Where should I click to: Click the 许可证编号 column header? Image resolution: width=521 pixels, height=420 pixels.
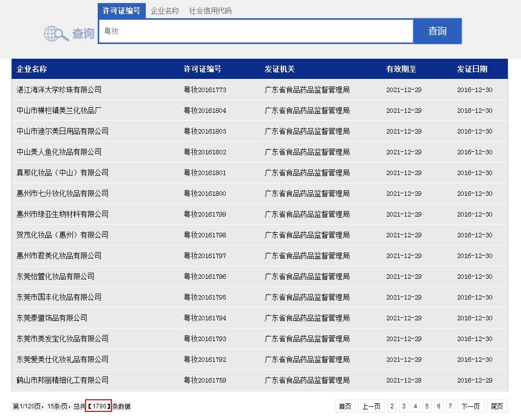coord(203,69)
